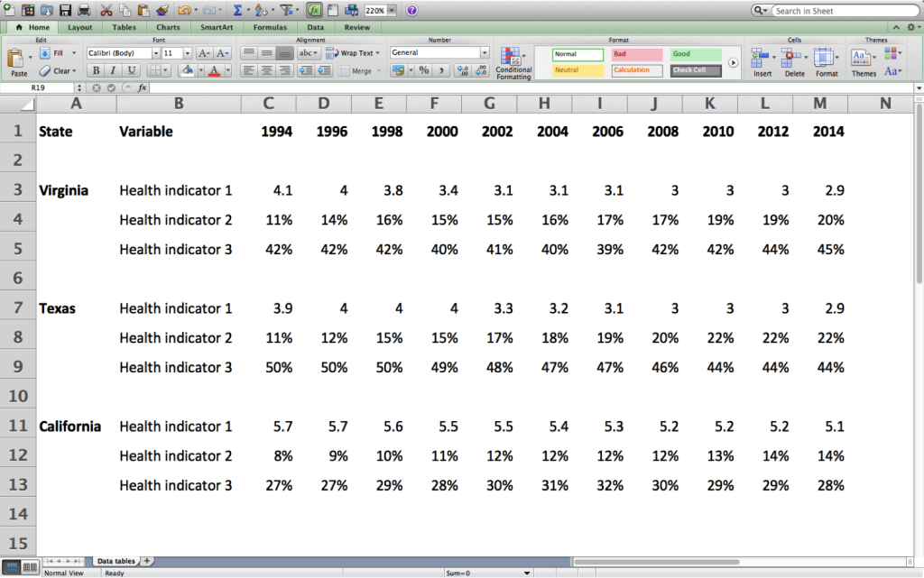Toggle the formula builder fx toolbar button
The height and width of the screenshot is (578, 924).
click(x=314, y=10)
